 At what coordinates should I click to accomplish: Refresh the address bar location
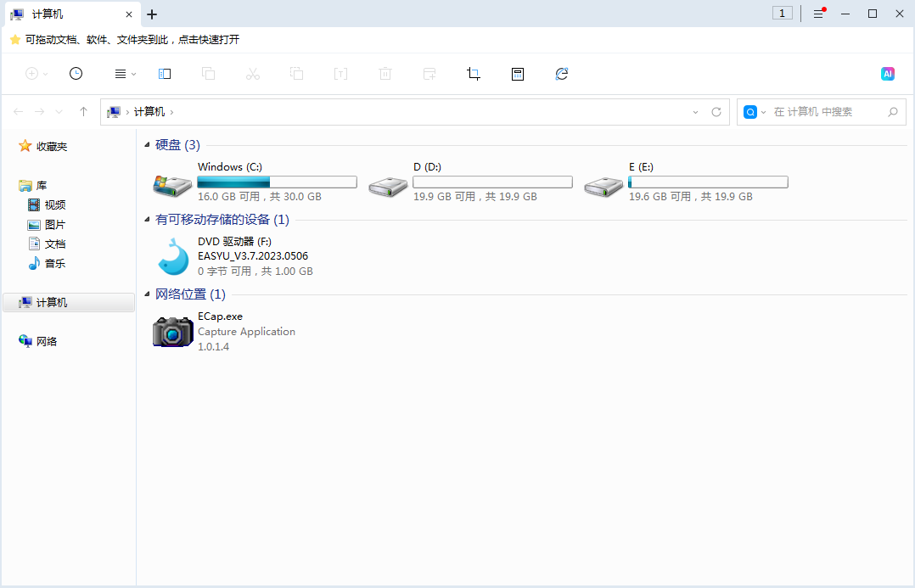pyautogui.click(x=716, y=112)
